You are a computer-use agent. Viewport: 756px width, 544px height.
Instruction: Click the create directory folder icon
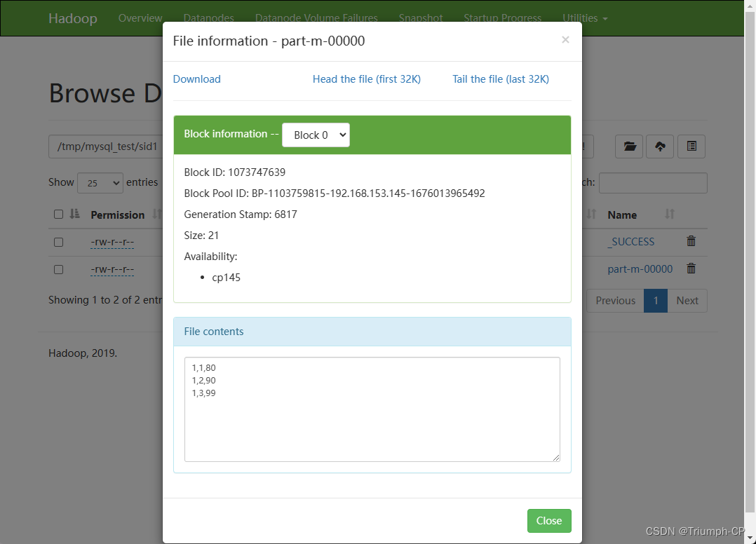tap(628, 147)
